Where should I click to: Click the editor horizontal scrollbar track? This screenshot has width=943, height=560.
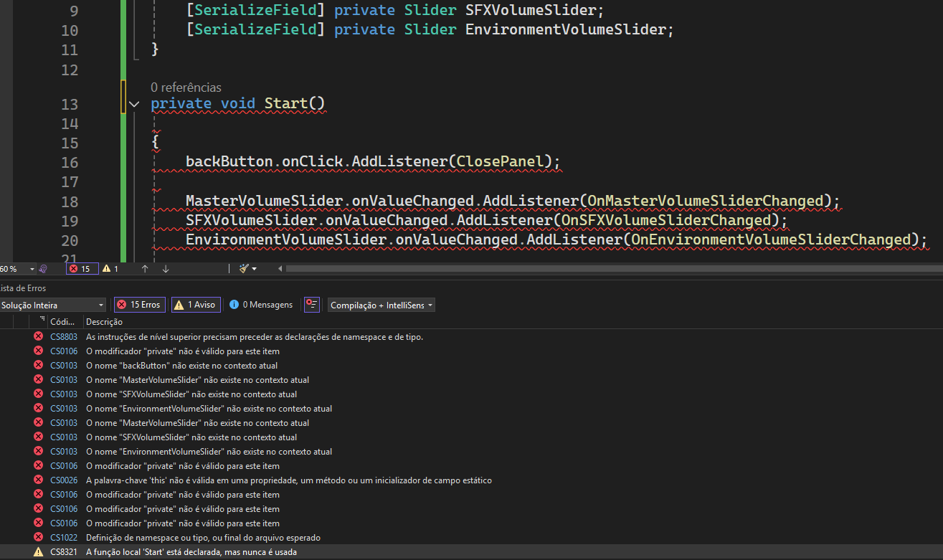pos(614,269)
